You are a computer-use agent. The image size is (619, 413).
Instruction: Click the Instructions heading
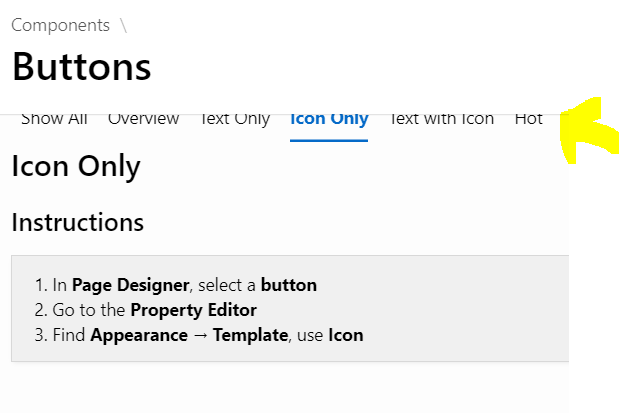pyautogui.click(x=78, y=222)
